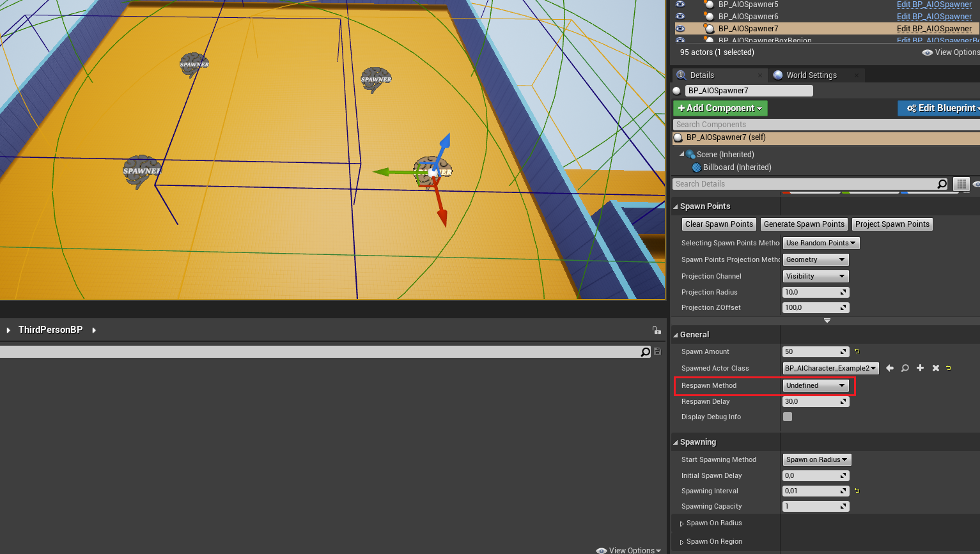
Task: Enable the Display Debug Info checkbox
Action: tap(788, 417)
